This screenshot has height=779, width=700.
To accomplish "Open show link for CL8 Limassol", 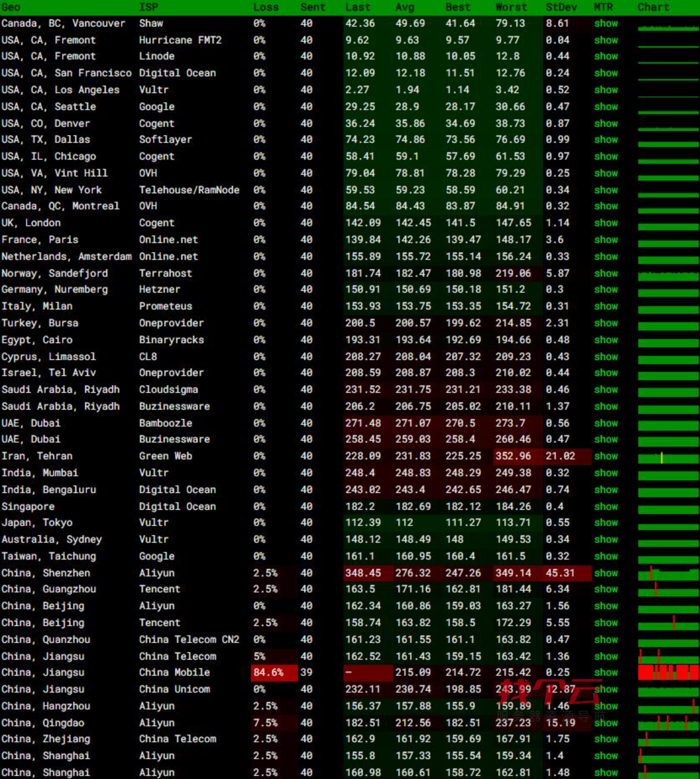I will 606,357.
